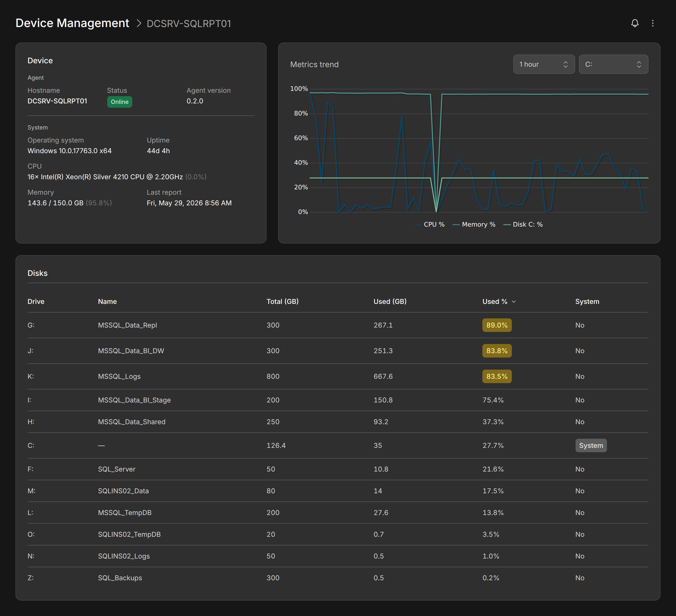Click the Online status badge

click(120, 102)
